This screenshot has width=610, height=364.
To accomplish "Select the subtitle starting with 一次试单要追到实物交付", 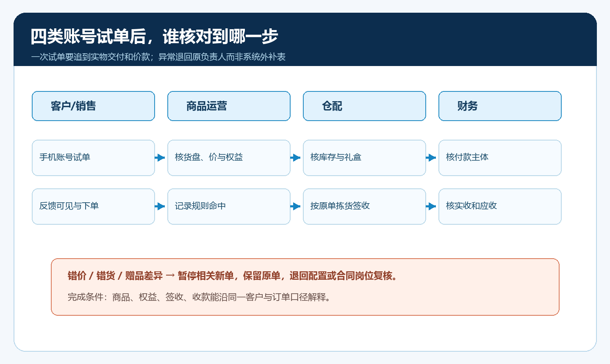I will [x=158, y=57].
